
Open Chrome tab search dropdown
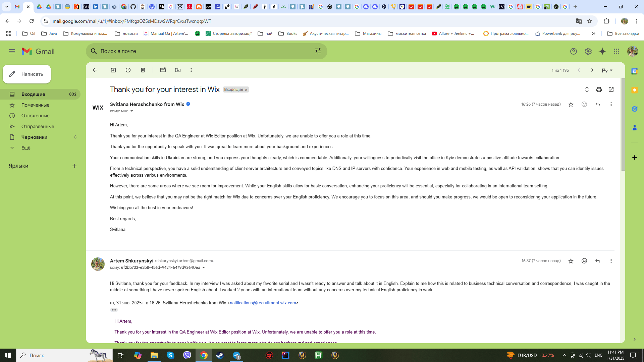pos(6,7)
